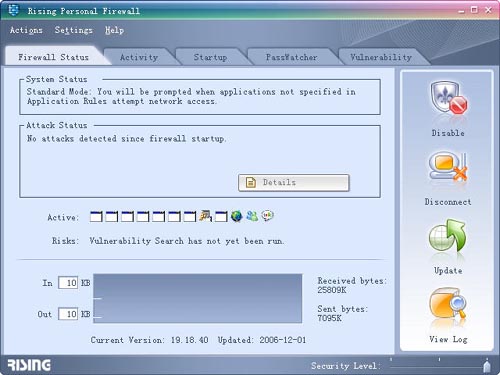Select the globe browser icon in Active row

click(x=236, y=216)
